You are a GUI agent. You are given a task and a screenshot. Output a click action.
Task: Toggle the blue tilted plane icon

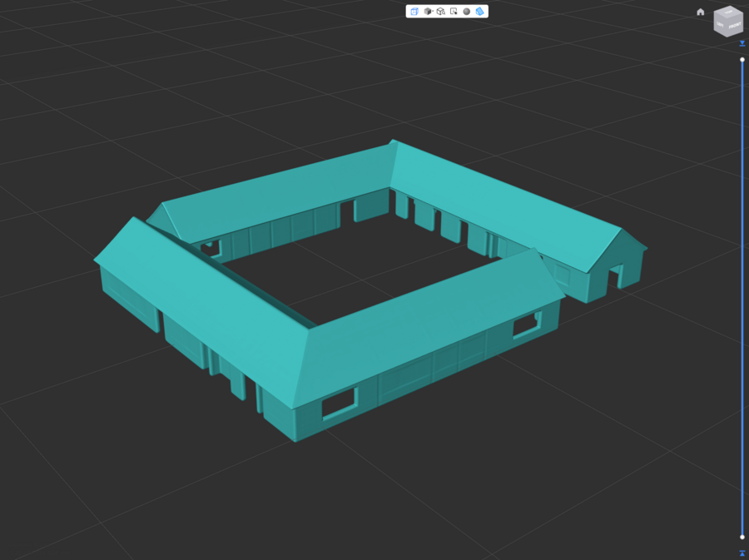tap(479, 12)
